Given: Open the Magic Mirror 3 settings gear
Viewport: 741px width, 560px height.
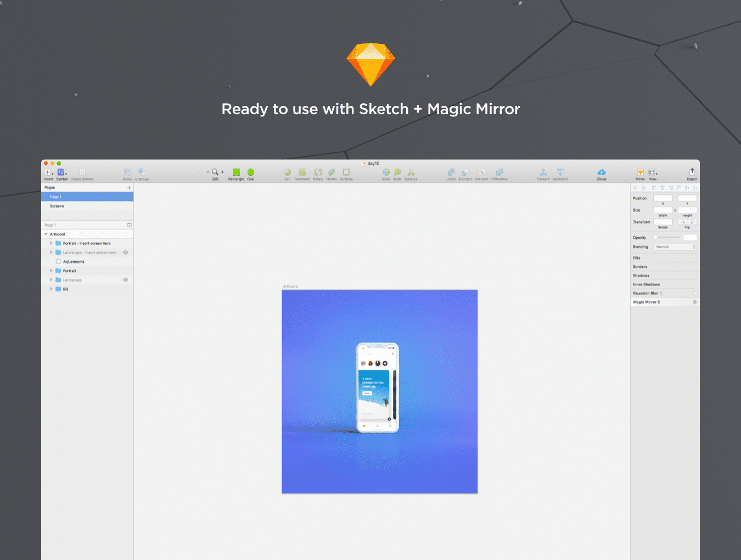Looking at the screenshot, I should [695, 302].
